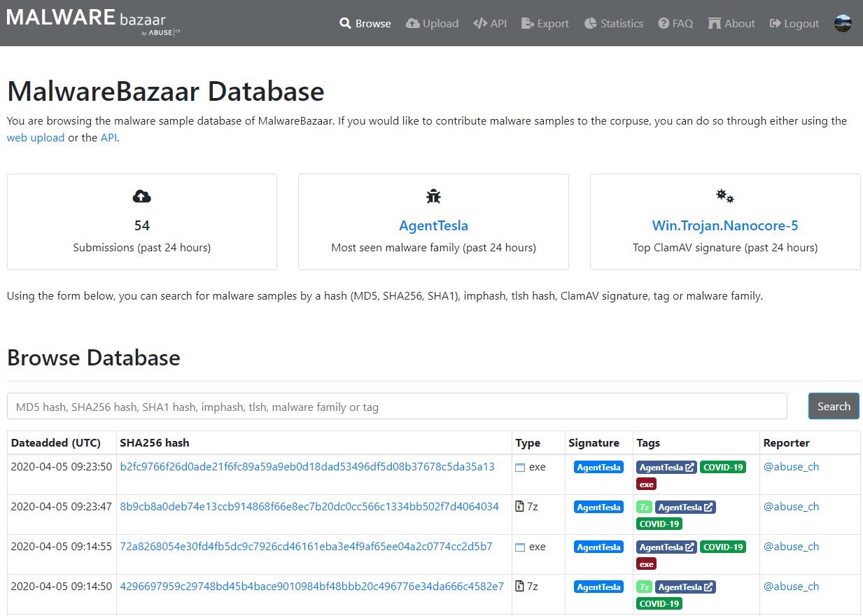Screen dimensions: 863x616
Task: Click the user avatar in header
Action: pos(843,23)
